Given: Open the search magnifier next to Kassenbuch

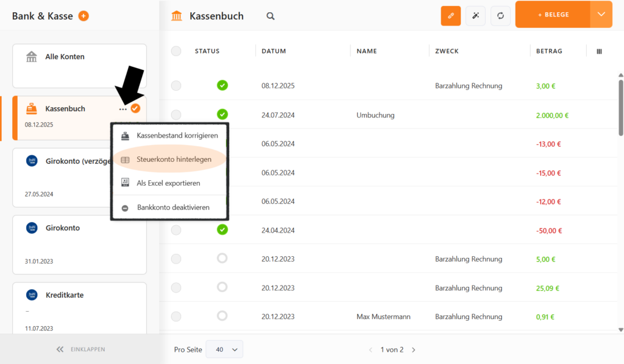Looking at the screenshot, I should pyautogui.click(x=271, y=16).
